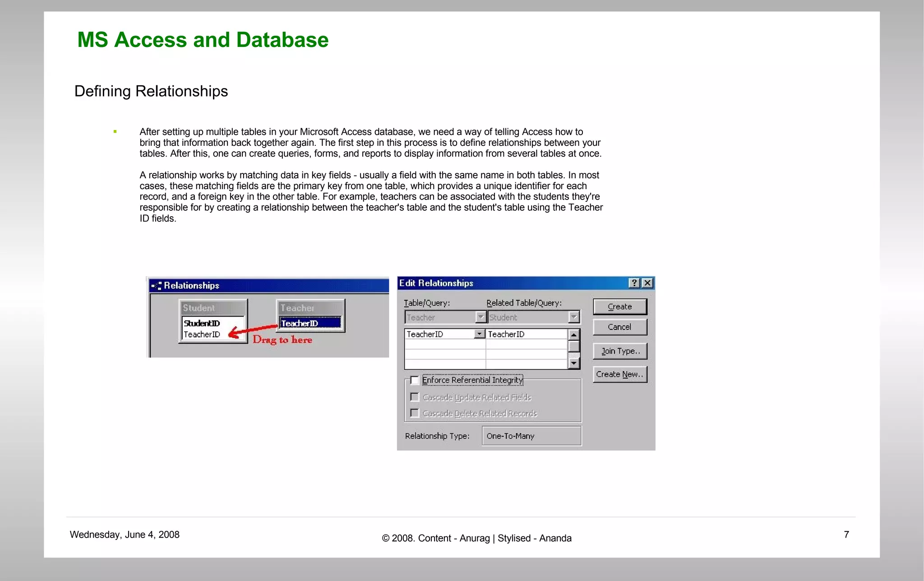Click the help question mark button
This screenshot has width=924, height=581.
pyautogui.click(x=634, y=283)
